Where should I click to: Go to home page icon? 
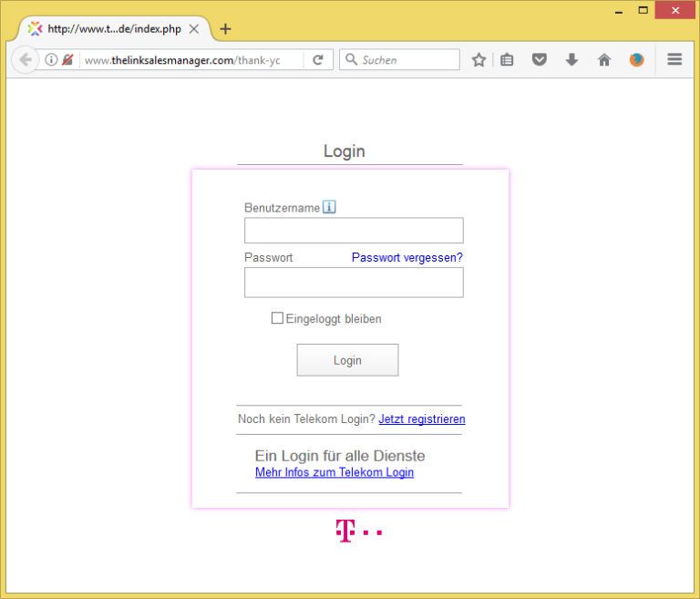[x=604, y=59]
